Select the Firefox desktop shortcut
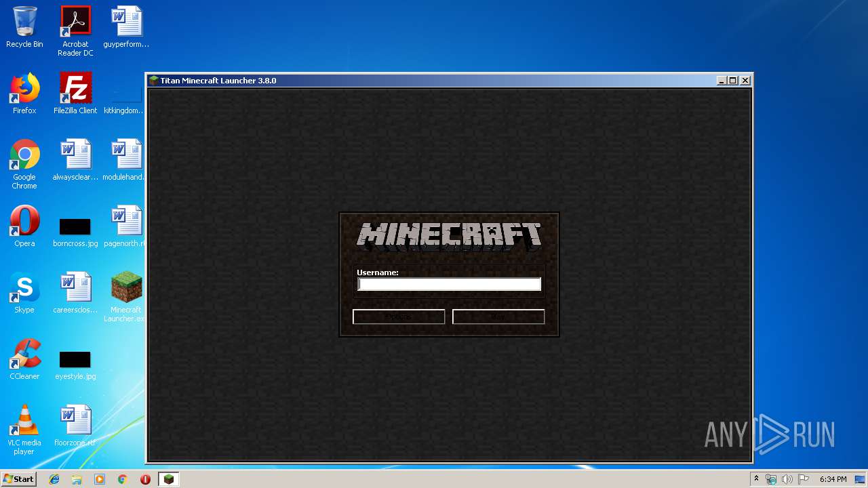868x488 pixels. coord(24,94)
